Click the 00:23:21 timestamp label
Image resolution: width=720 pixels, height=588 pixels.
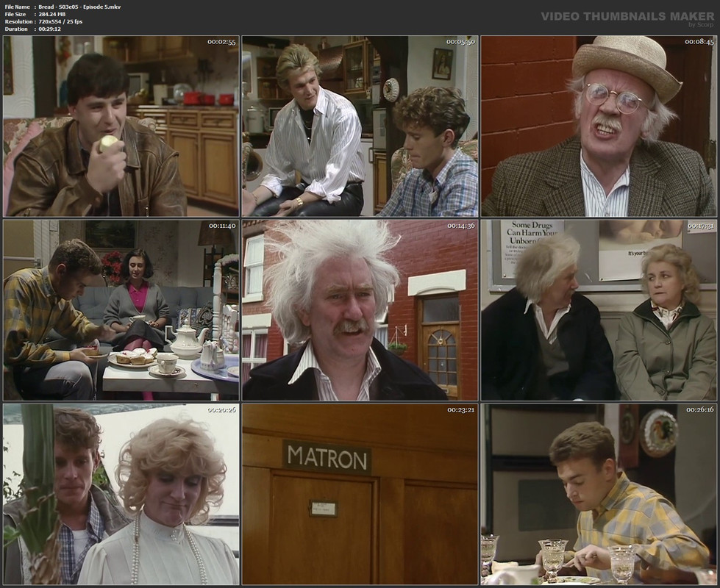point(461,410)
